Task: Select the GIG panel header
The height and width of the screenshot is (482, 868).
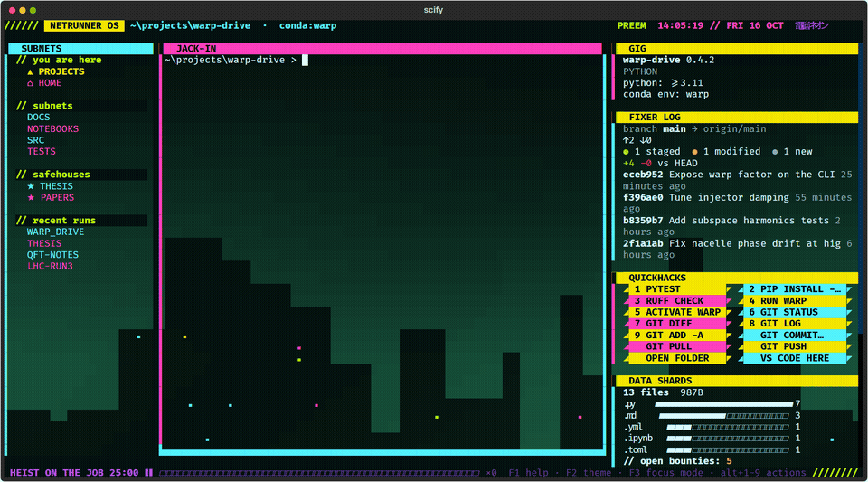Action: pos(737,49)
